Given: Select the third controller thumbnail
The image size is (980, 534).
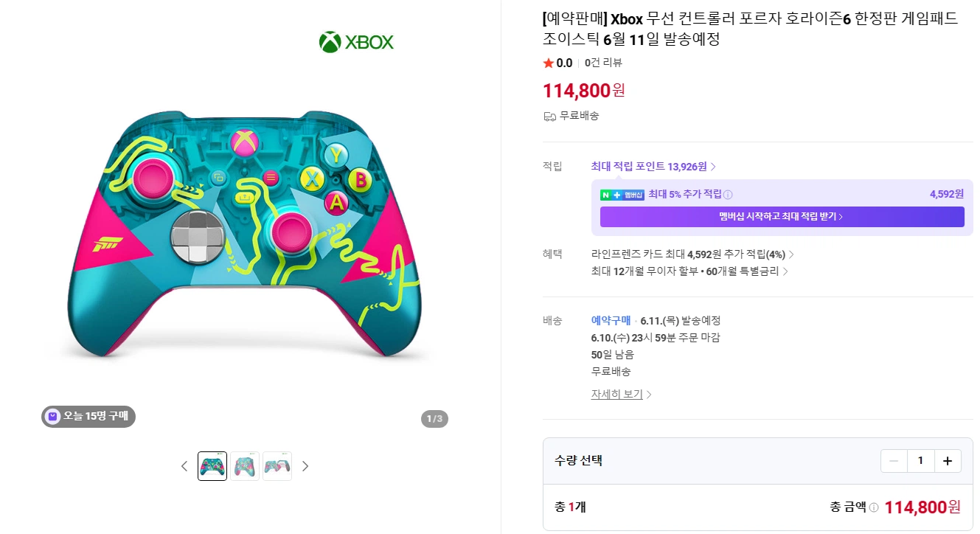Looking at the screenshot, I should pyautogui.click(x=277, y=466).
